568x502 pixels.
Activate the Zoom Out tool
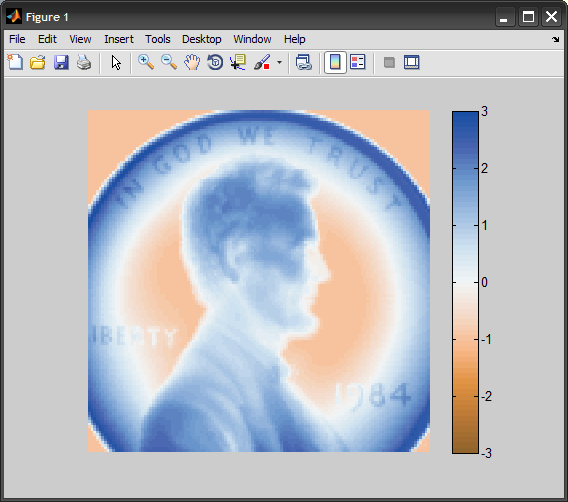coord(169,62)
